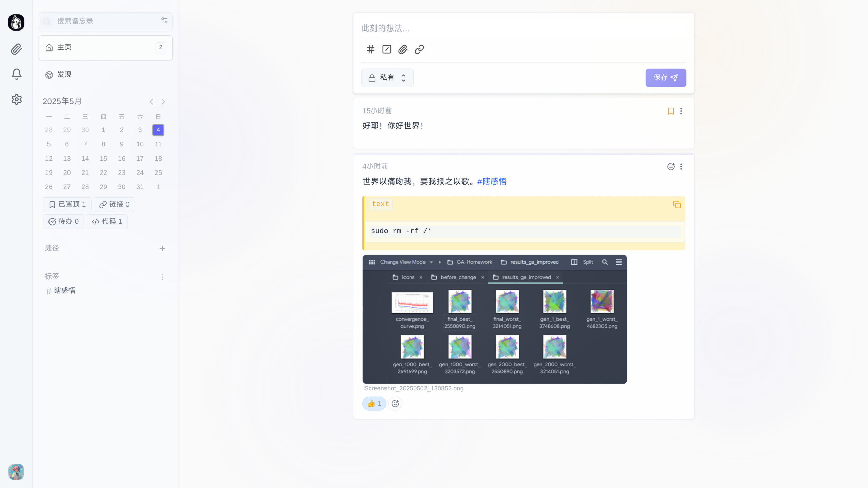Click the 15小时前 timestamp
Image resolution: width=868 pixels, height=488 pixels.
coord(377,111)
